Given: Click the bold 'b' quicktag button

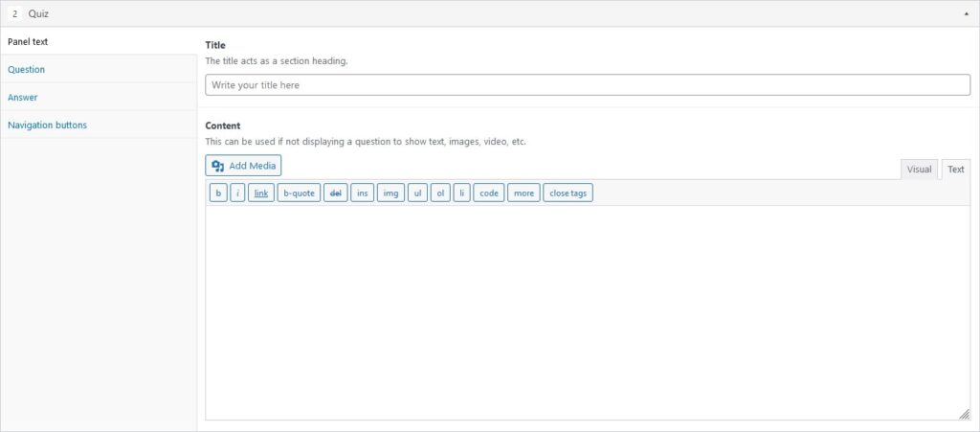Looking at the screenshot, I should coord(218,193).
